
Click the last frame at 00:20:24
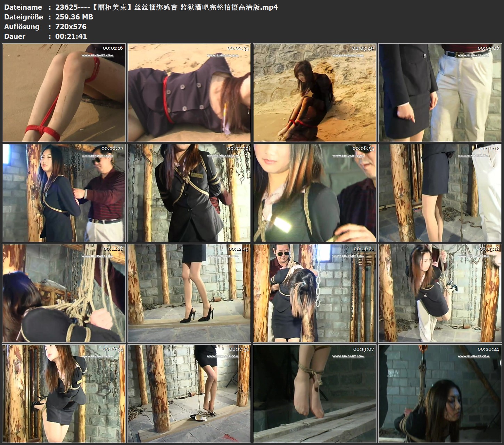tap(440, 394)
